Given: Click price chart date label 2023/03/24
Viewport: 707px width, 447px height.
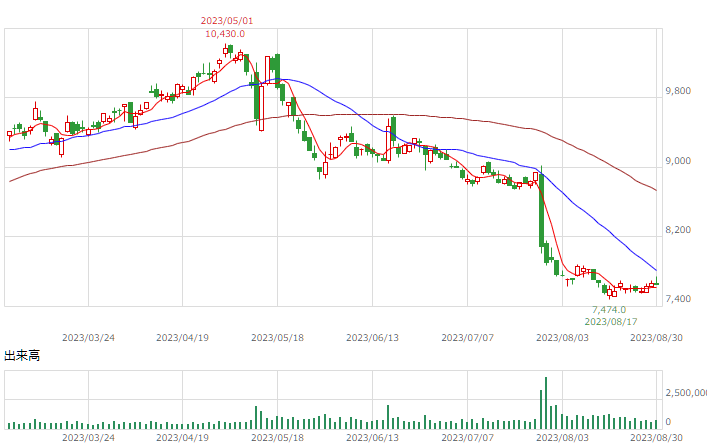Looking at the screenshot, I should (x=88, y=338).
